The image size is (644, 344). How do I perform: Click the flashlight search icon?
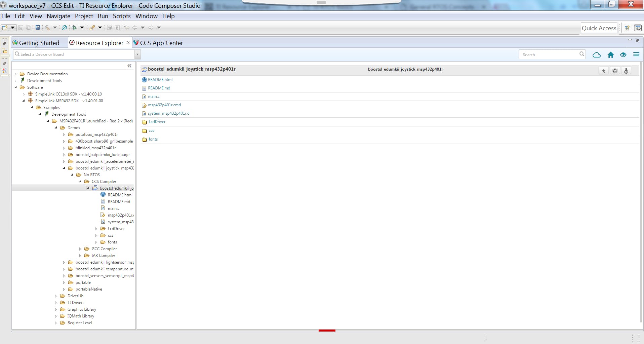tap(92, 28)
